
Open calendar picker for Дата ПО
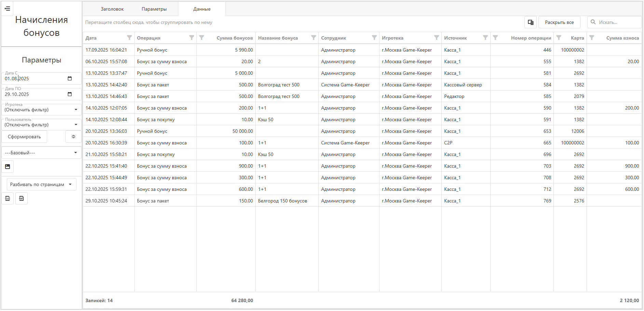tap(70, 94)
